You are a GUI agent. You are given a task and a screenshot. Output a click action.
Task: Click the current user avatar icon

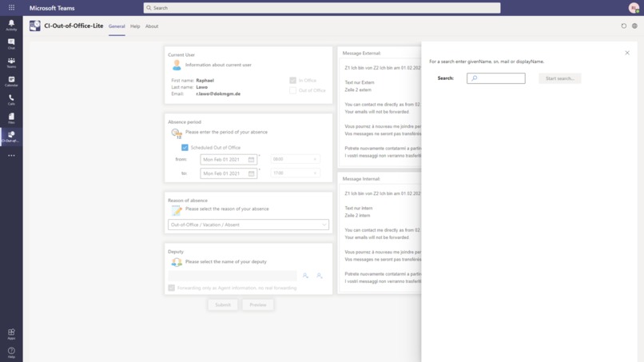point(177,65)
